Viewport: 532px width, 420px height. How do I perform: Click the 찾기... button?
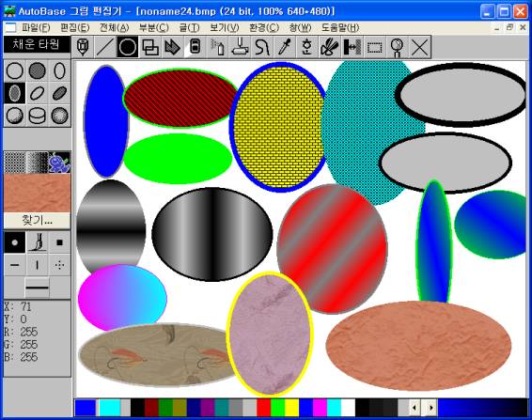click(x=37, y=221)
